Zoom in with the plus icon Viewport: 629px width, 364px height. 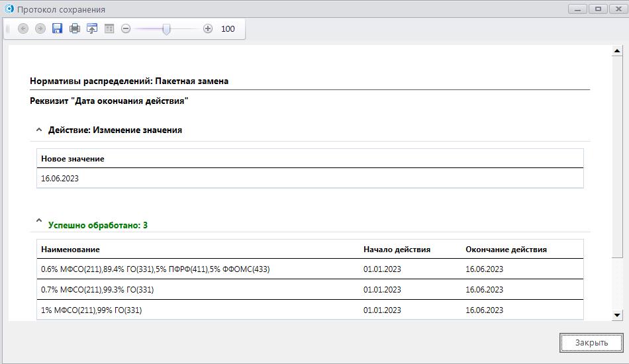point(208,28)
